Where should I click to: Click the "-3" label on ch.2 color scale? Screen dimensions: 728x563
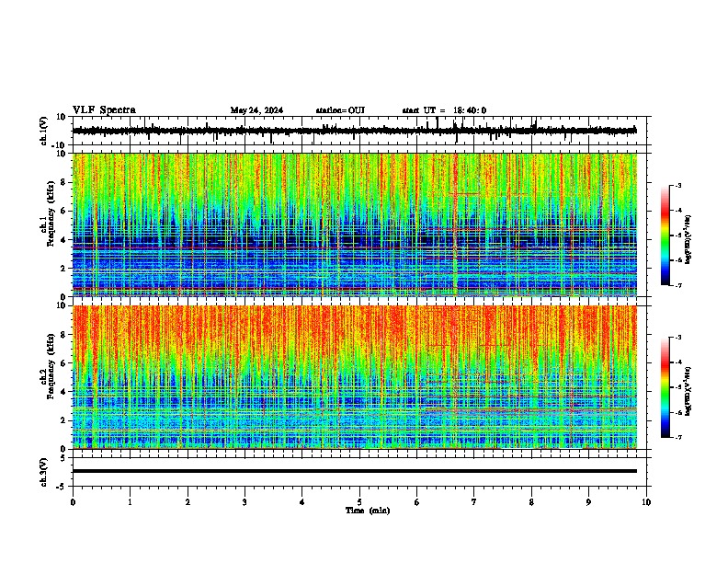(678, 338)
